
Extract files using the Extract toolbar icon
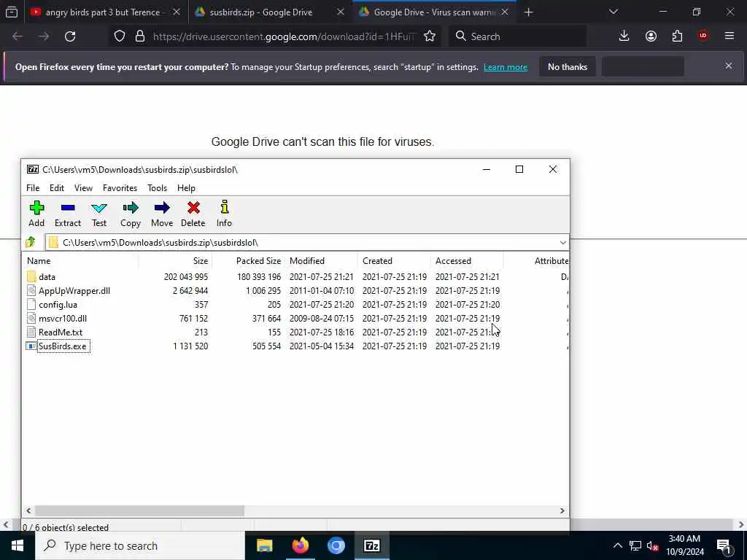[x=68, y=214]
